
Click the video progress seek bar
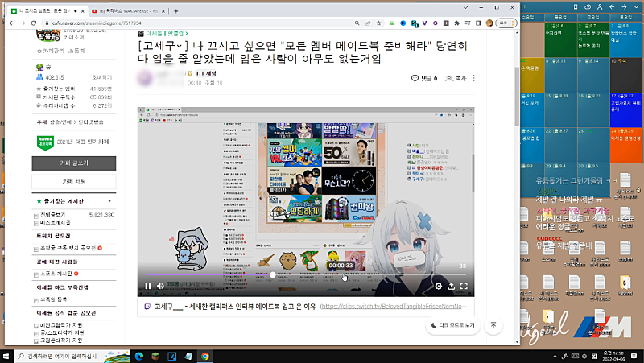pos(322,275)
